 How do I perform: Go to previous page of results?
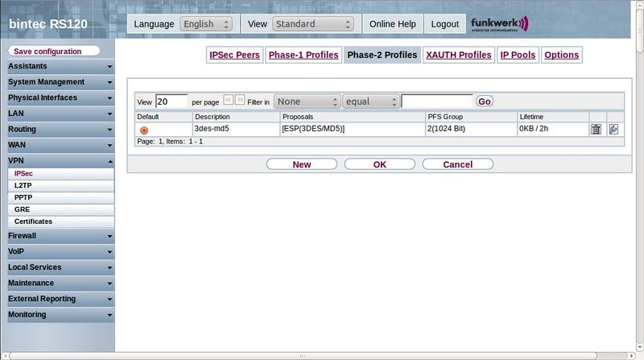[228, 101]
